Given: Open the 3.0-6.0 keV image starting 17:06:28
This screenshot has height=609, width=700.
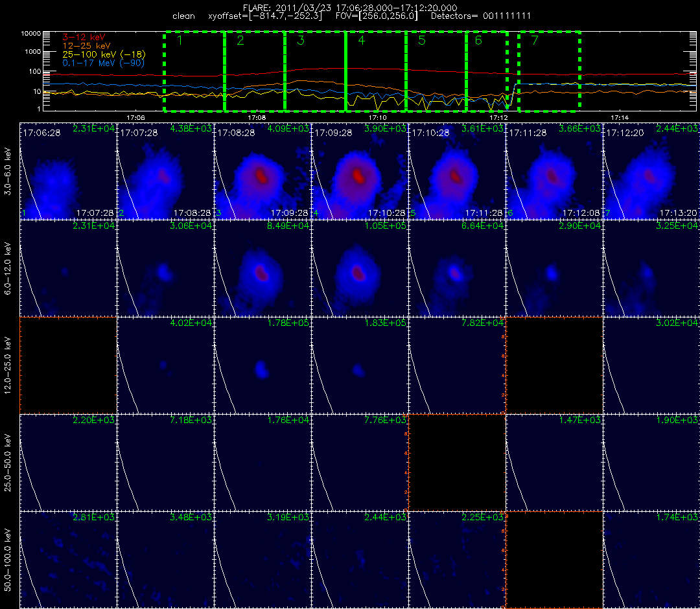Looking at the screenshot, I should point(68,171).
